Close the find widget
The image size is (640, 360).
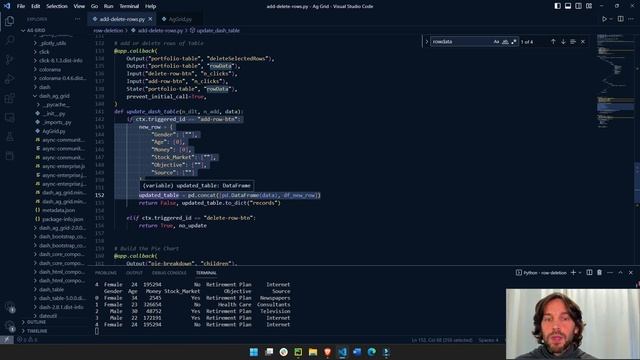(583, 42)
